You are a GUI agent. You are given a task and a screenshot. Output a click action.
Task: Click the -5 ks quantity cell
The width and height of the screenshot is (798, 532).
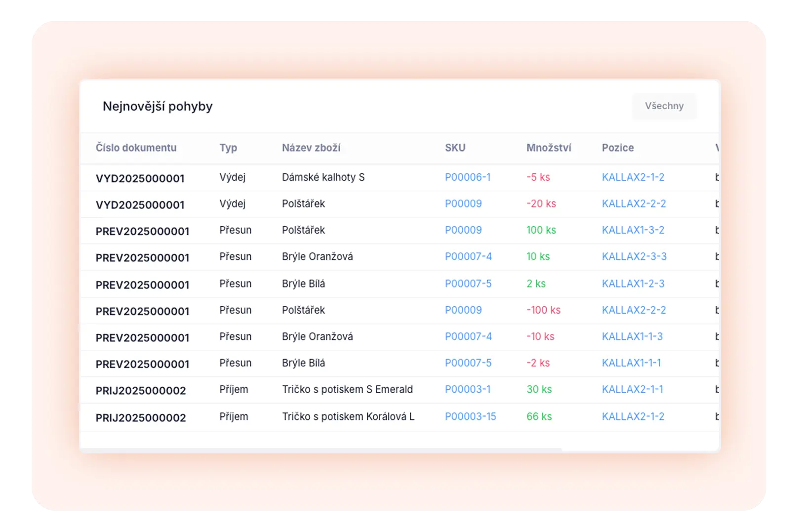[538, 177]
